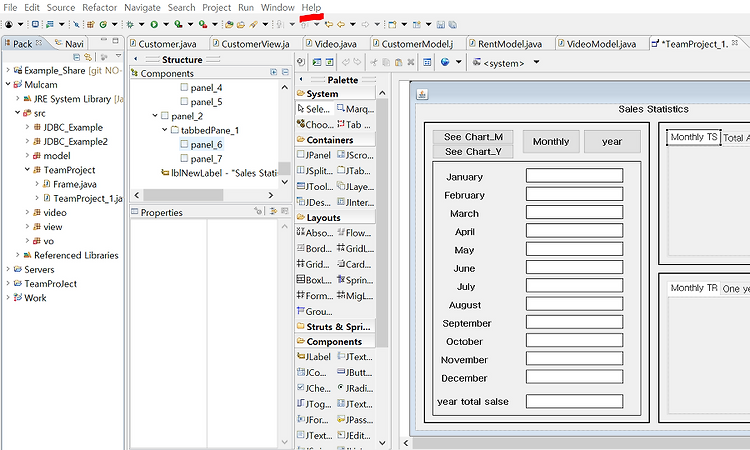Click the layout assistant icon beside globe
750x450 pixels.
[x=427, y=62]
